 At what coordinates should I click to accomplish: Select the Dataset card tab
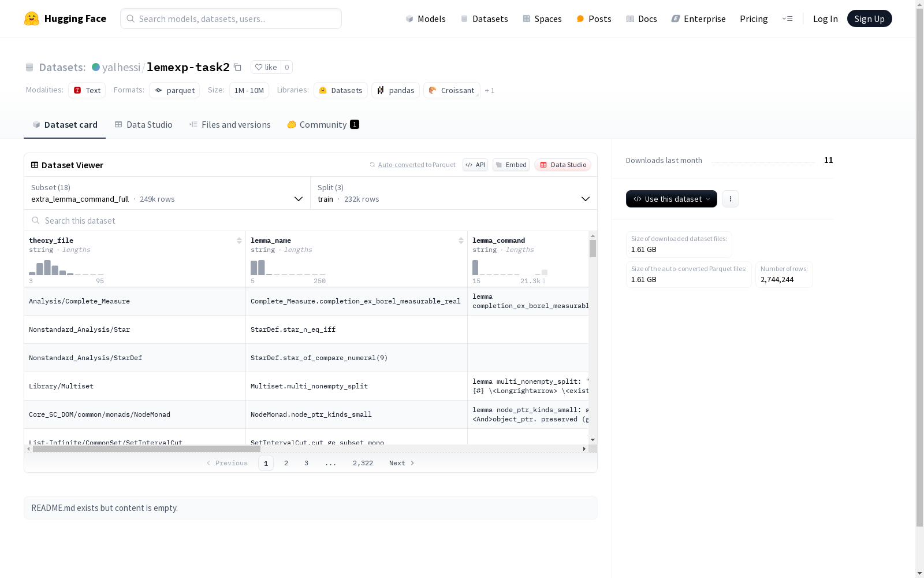65,125
